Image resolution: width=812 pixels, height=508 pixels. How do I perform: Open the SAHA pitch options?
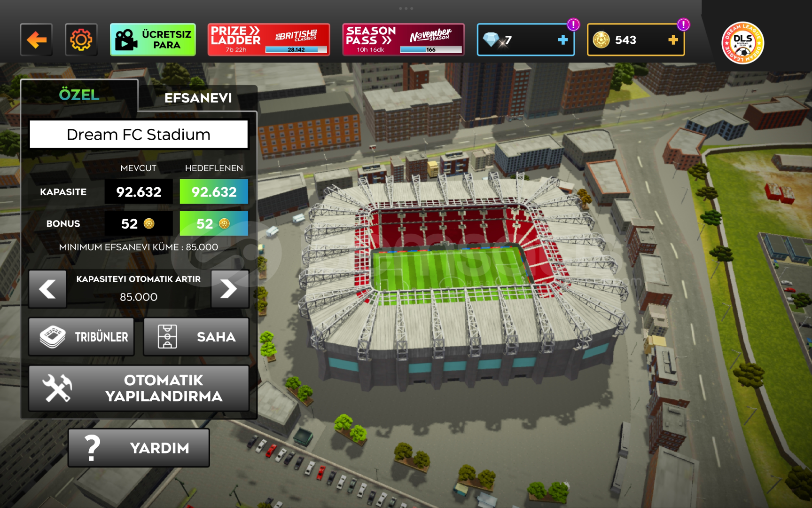(196, 337)
